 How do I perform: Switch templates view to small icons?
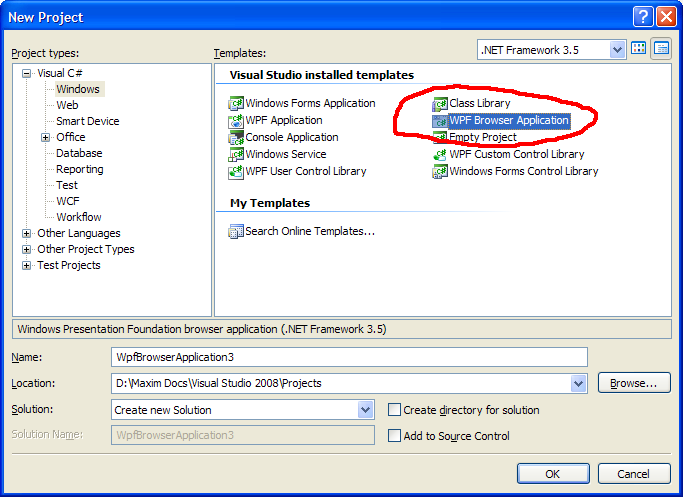(x=661, y=48)
